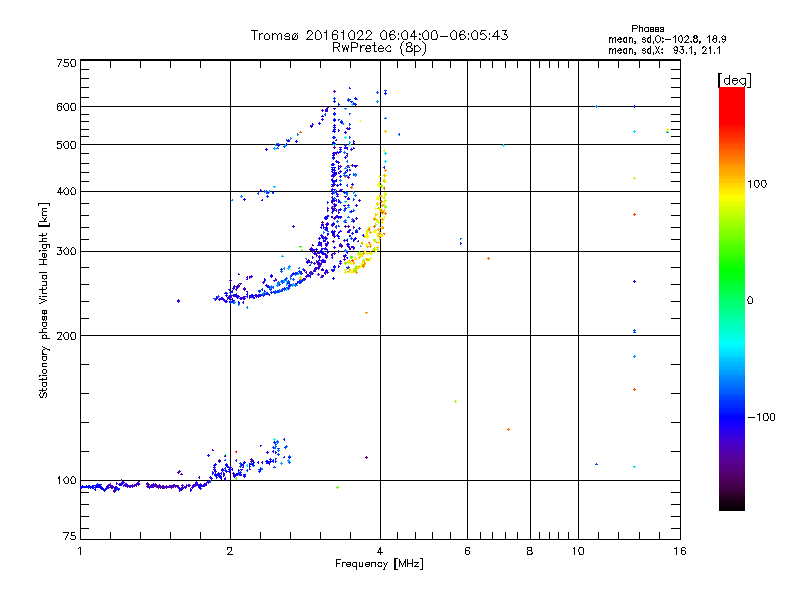
Task: Click the x-axis tick label '4'
Action: click(x=380, y=551)
